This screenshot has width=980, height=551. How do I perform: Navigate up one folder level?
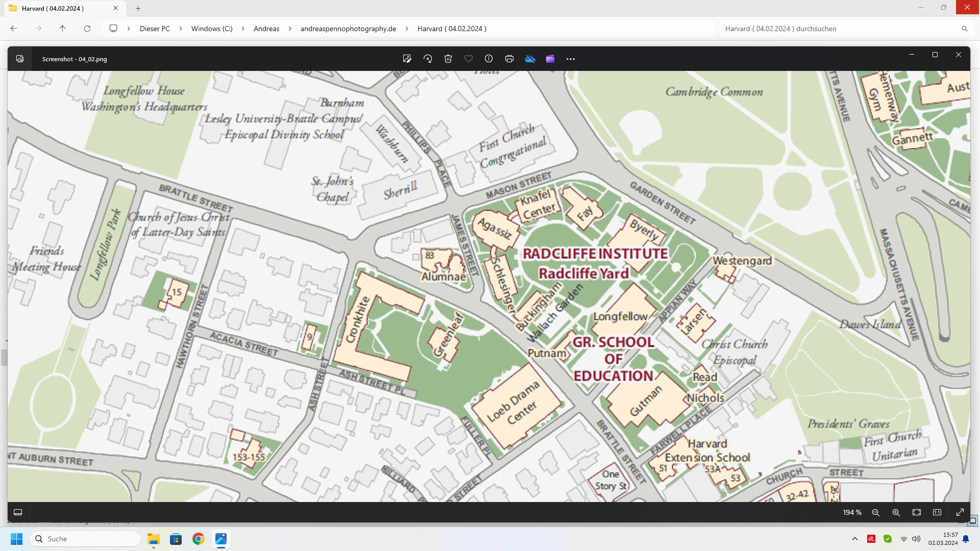tap(63, 29)
